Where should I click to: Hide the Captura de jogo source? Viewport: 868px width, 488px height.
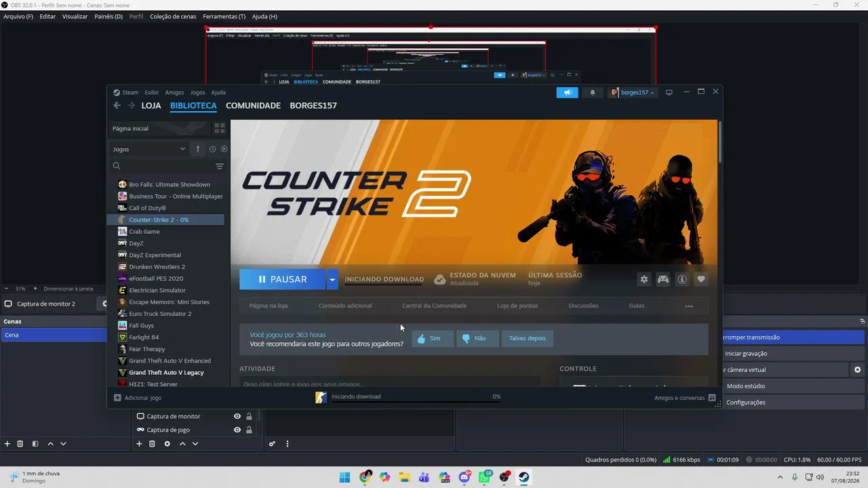pos(237,430)
